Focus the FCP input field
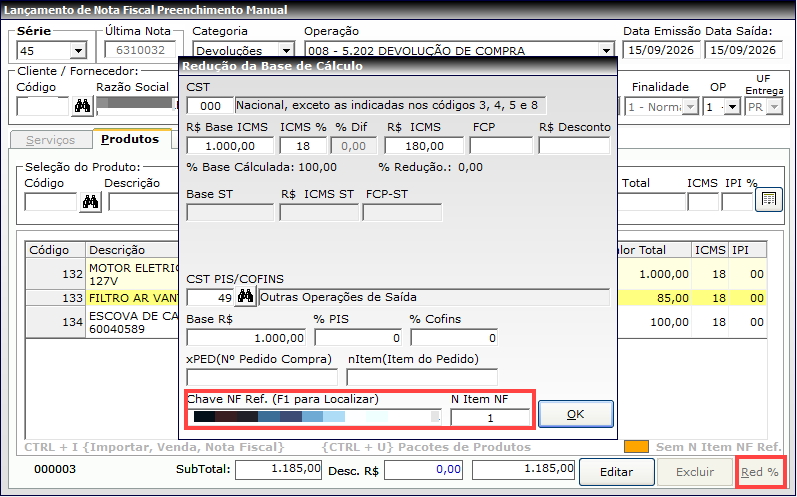 (501, 146)
